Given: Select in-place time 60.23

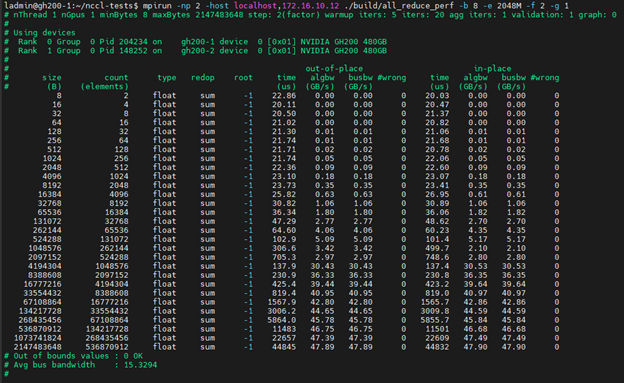Looking at the screenshot, I should click(437, 230).
